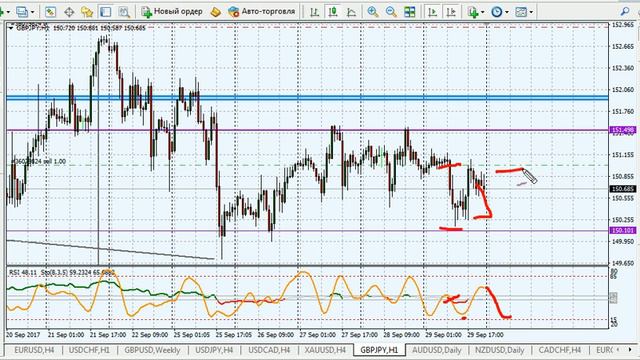
Task: Select the 150.101 purple price label
Action: click(622, 231)
